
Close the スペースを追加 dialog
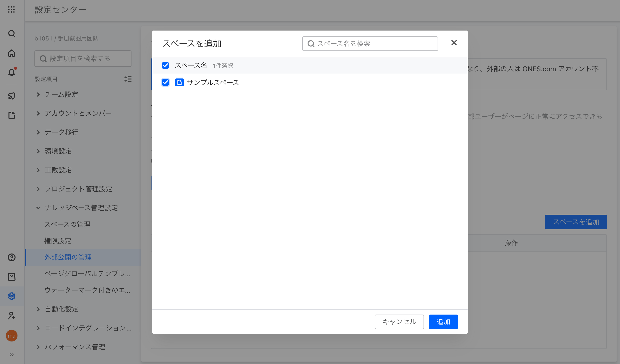(454, 43)
